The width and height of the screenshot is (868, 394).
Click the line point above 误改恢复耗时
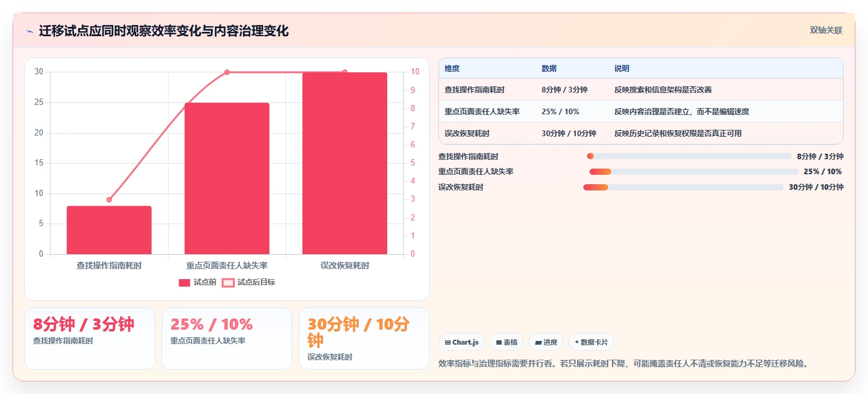click(x=345, y=72)
